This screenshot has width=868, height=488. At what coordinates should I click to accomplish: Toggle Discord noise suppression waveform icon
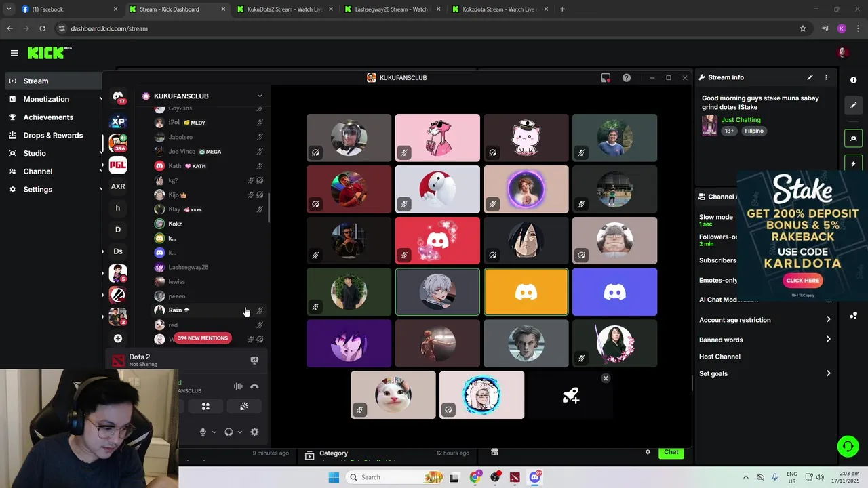238,386
